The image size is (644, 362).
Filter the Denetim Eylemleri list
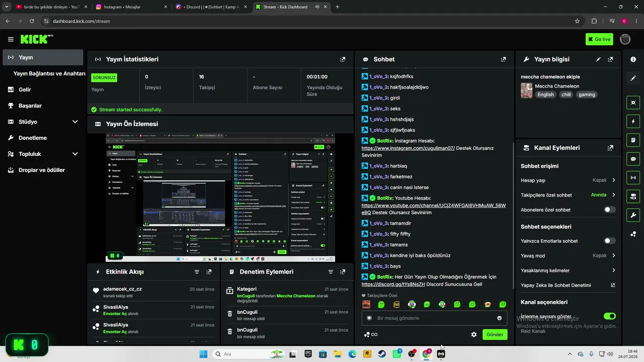331,272
